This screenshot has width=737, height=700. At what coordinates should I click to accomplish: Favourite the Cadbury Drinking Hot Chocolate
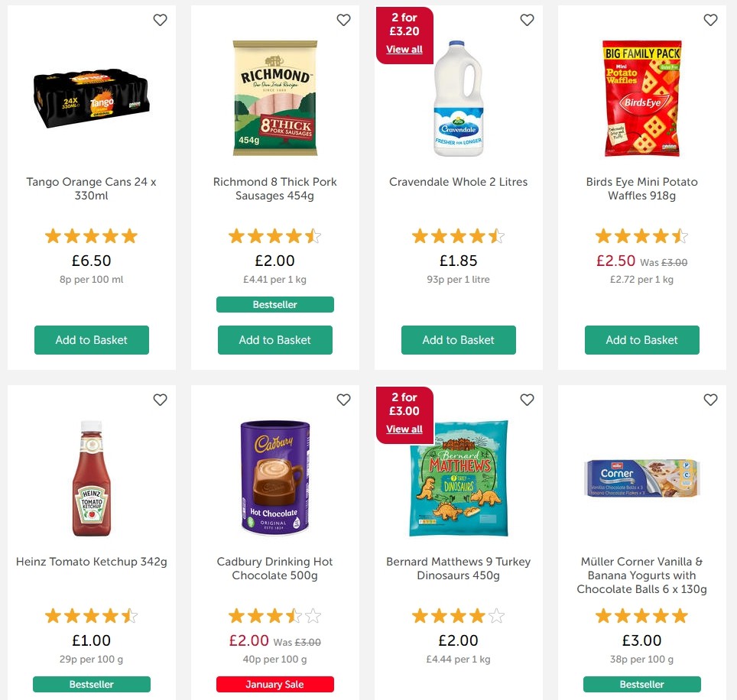click(x=343, y=400)
